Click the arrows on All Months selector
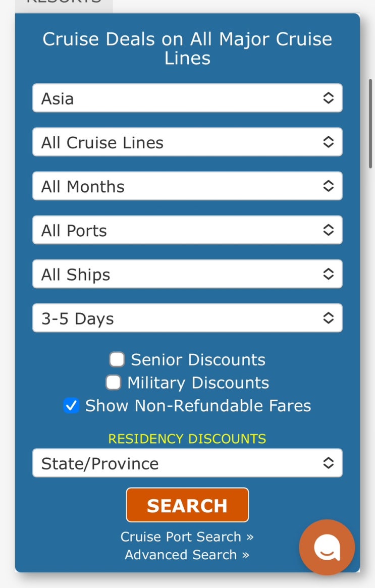The height and width of the screenshot is (588, 375). (x=328, y=186)
